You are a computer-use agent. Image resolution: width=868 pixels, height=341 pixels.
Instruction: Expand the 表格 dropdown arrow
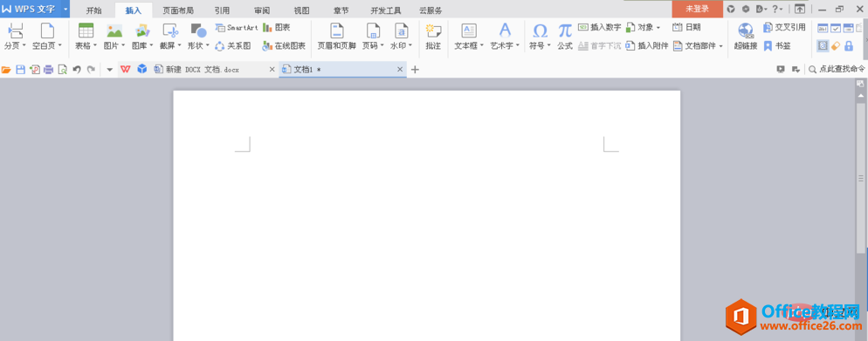(x=94, y=46)
